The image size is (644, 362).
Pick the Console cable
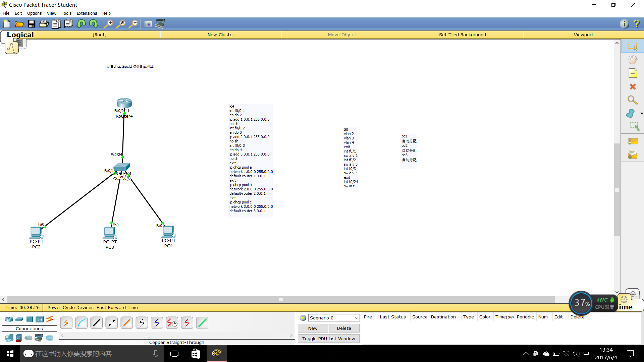(82, 323)
